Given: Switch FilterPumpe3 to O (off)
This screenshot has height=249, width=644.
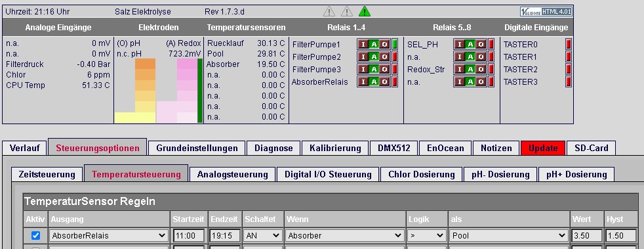Looking at the screenshot, I should point(384,69).
